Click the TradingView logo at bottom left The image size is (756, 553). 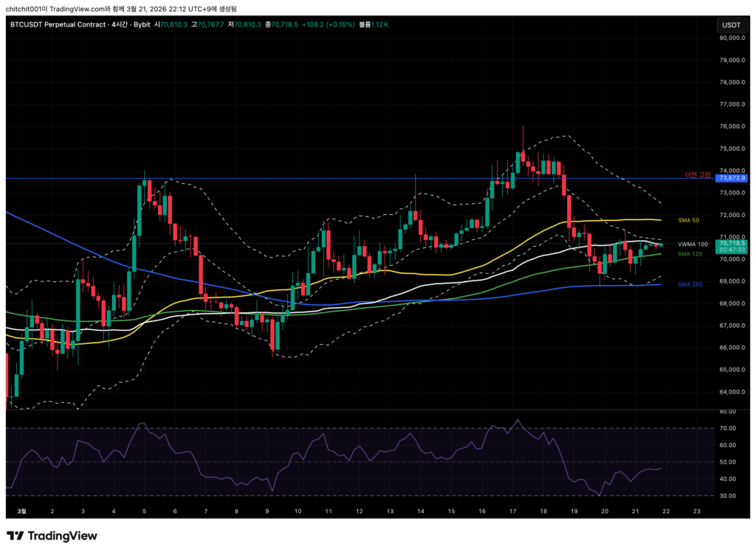52,536
